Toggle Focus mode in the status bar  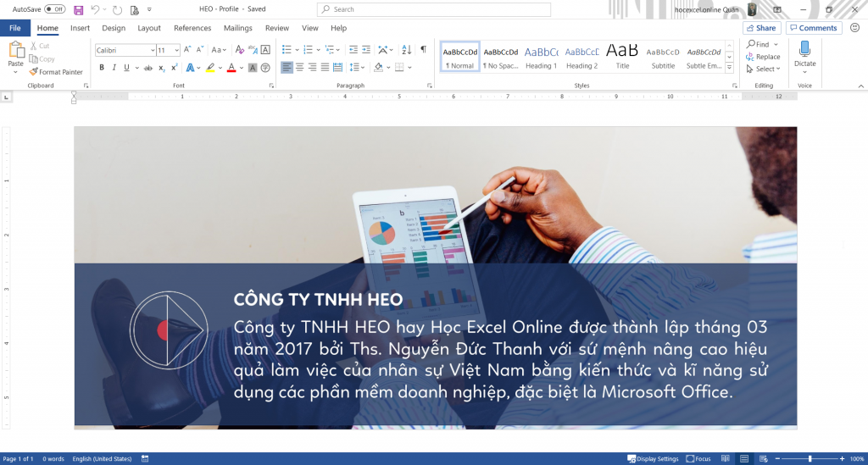(x=698, y=459)
